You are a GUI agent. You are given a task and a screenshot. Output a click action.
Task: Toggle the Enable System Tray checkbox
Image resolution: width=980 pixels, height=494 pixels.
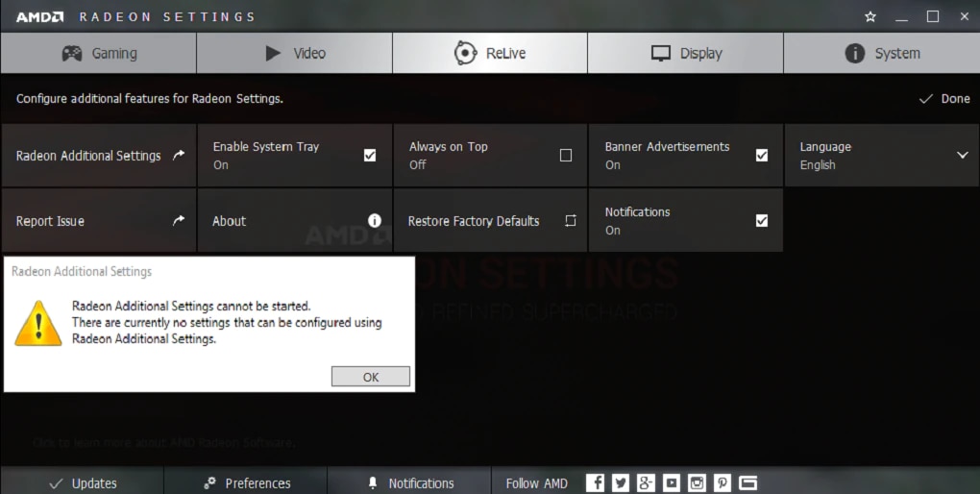[370, 155]
